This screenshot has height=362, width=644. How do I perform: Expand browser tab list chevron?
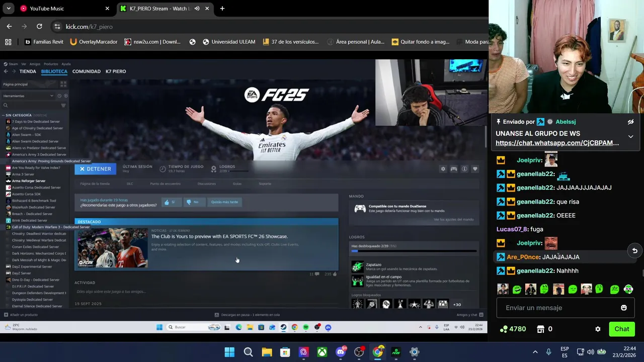[9, 9]
